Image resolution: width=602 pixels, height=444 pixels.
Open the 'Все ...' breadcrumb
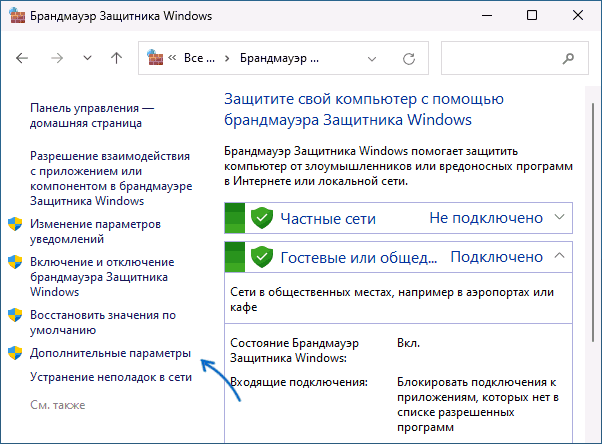pyautogui.click(x=199, y=58)
